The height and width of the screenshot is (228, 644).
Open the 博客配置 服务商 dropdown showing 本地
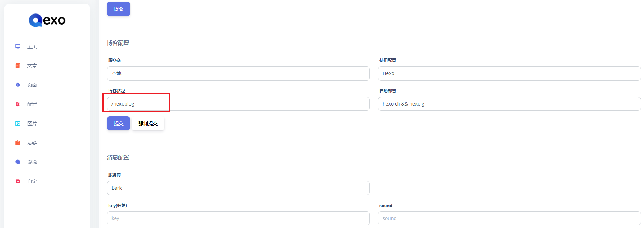click(238, 73)
